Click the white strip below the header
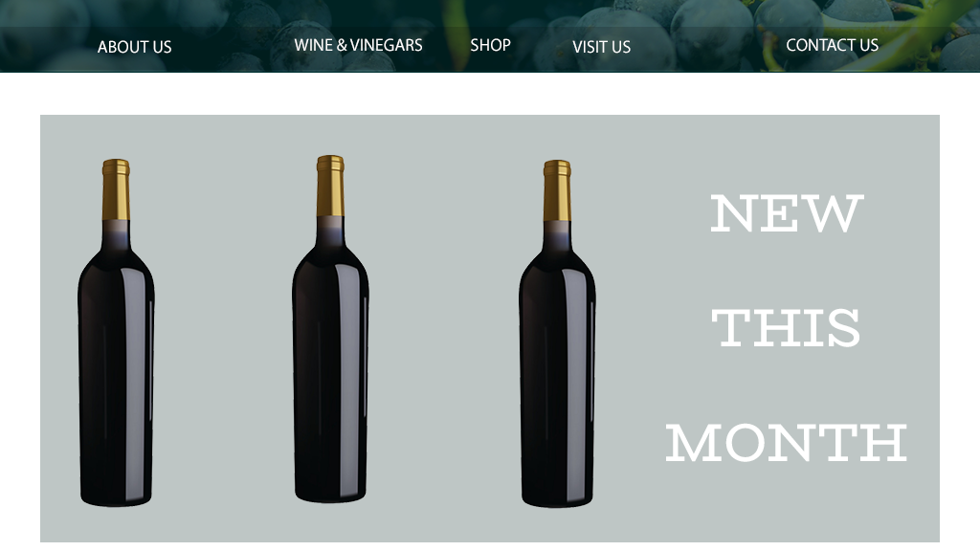Image resolution: width=980 pixels, height=551 pixels. pyautogui.click(x=490, y=93)
